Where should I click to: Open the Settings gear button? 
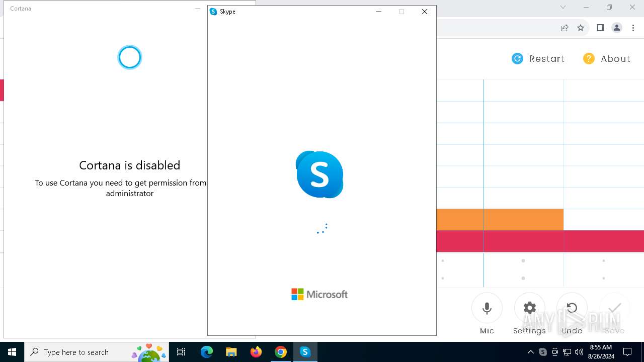pos(529,308)
